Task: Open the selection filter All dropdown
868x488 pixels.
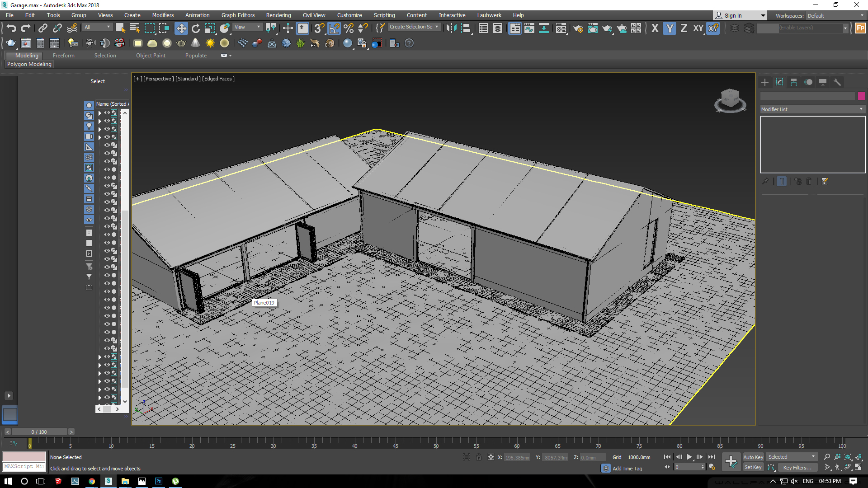Action: 96,27
